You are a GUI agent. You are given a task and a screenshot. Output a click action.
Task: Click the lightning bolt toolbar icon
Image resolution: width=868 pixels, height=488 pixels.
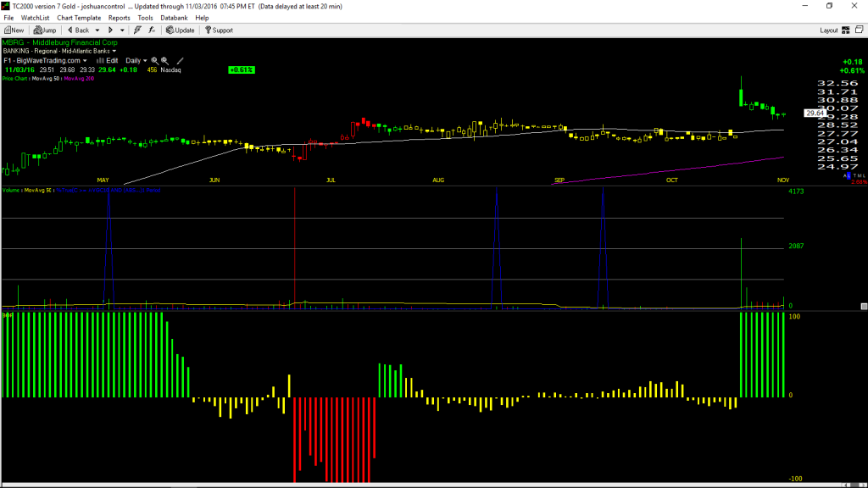point(138,30)
